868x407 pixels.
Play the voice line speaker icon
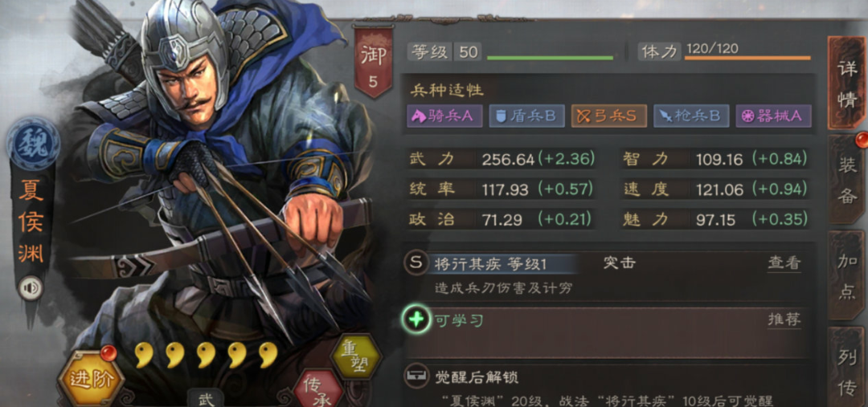point(30,288)
